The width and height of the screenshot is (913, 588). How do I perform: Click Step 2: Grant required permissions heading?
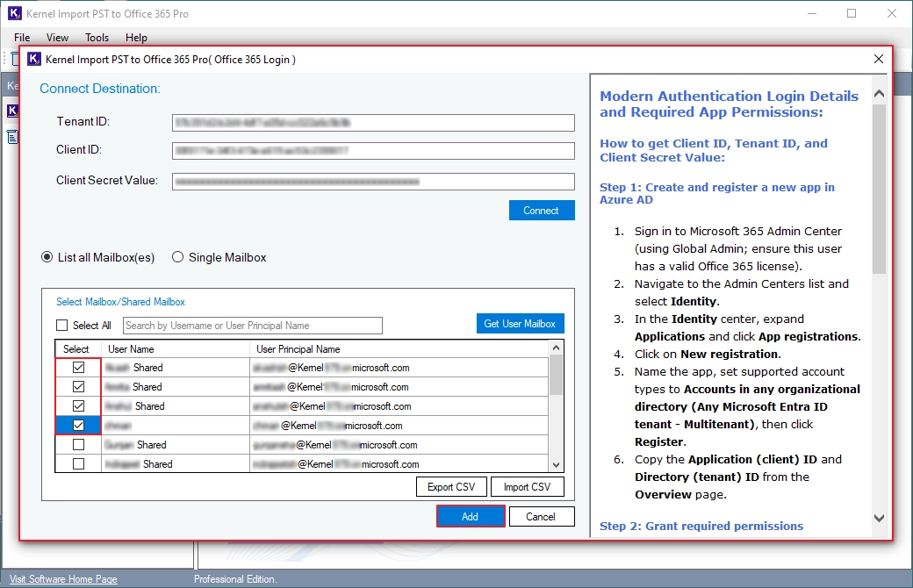click(701, 526)
